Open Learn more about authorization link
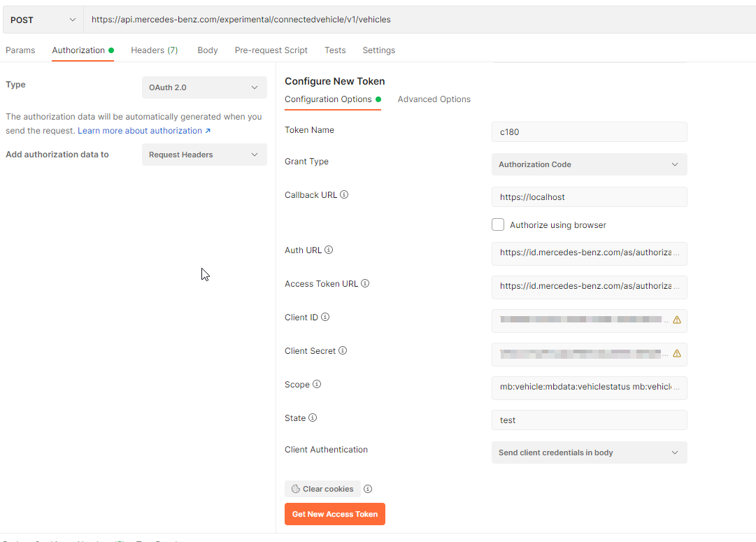The height and width of the screenshot is (542, 756). pyautogui.click(x=144, y=131)
